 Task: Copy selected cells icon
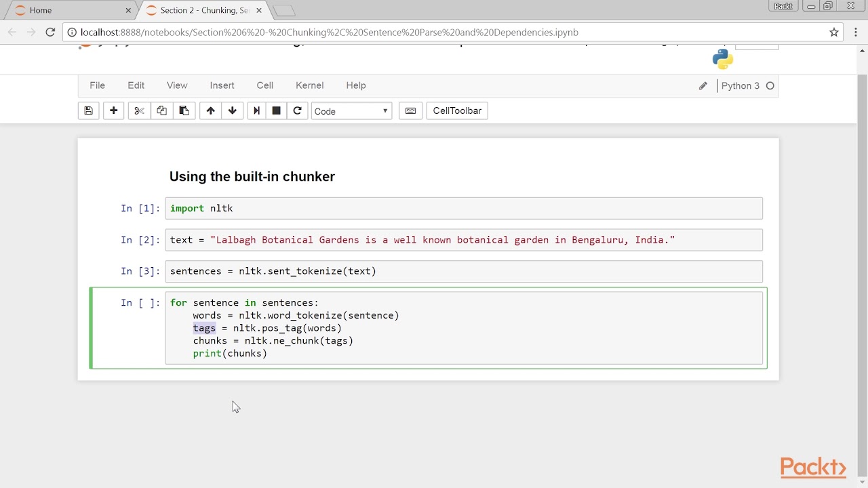pos(161,110)
